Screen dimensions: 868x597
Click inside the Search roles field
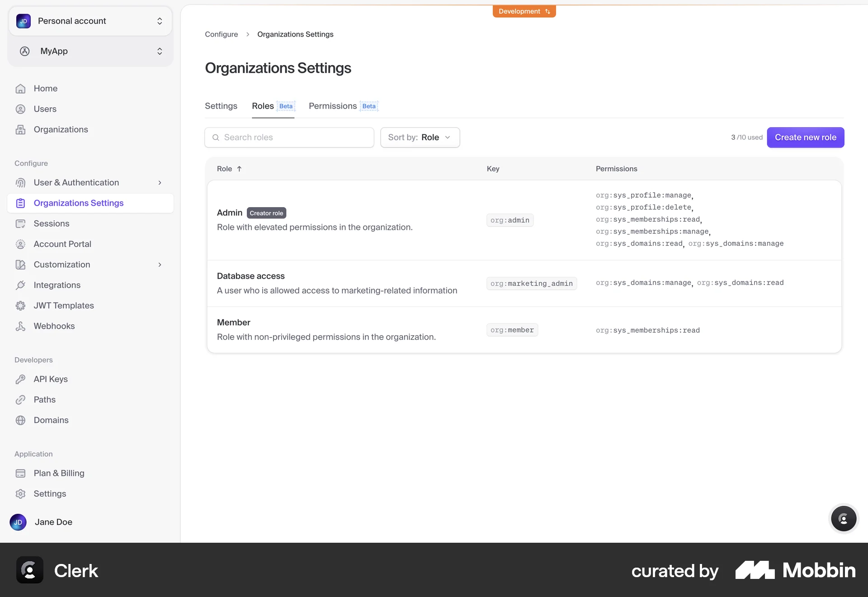pyautogui.click(x=289, y=137)
